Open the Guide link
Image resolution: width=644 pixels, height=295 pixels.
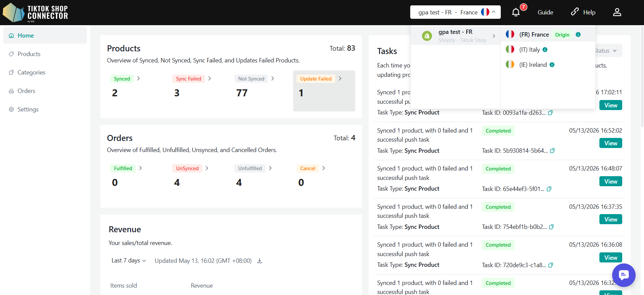545,12
